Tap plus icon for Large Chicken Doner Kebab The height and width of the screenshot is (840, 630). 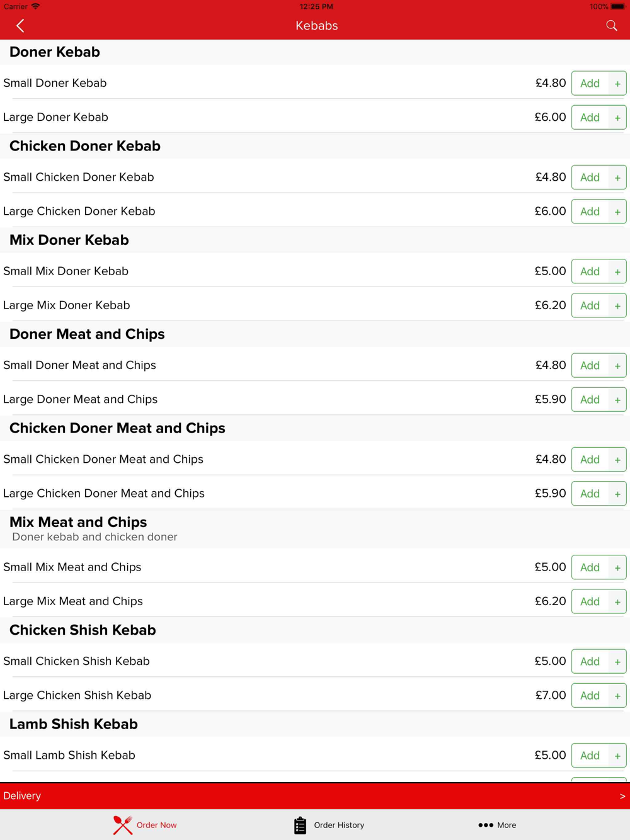pos(617,212)
